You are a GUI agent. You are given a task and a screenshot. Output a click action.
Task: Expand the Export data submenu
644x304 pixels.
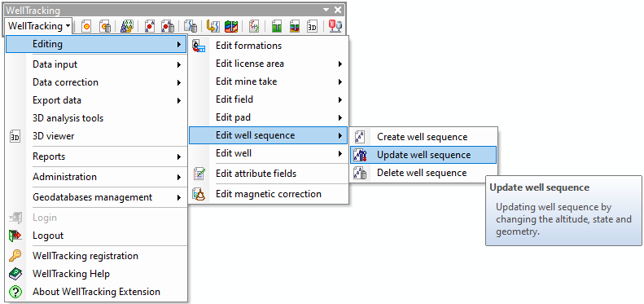point(96,100)
